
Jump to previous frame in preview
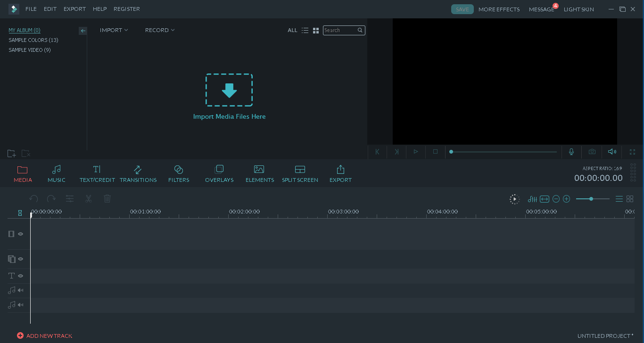coord(377,152)
